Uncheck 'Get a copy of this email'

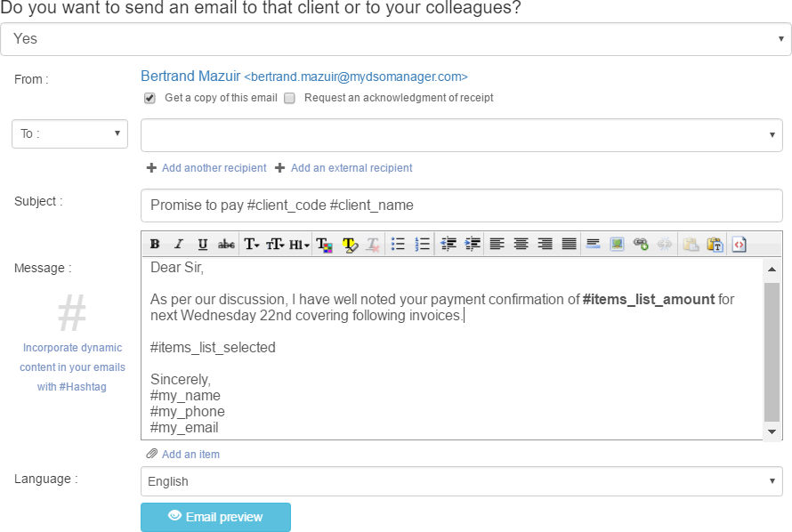click(x=150, y=98)
